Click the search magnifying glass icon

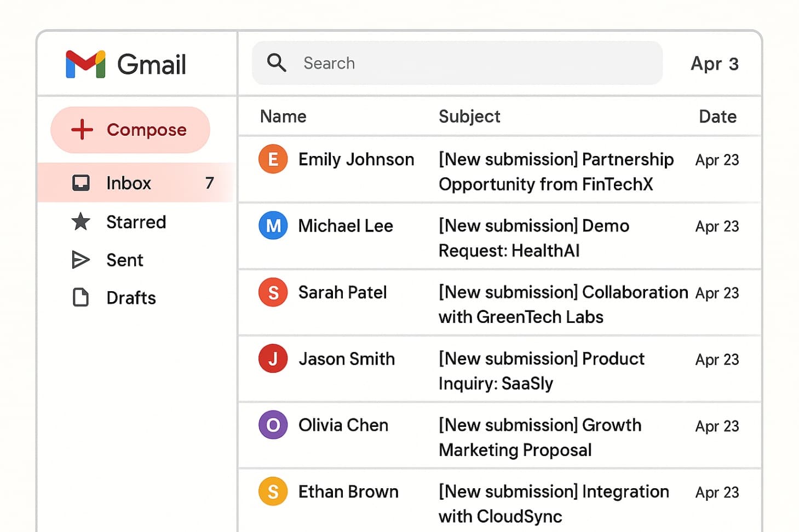coord(277,63)
